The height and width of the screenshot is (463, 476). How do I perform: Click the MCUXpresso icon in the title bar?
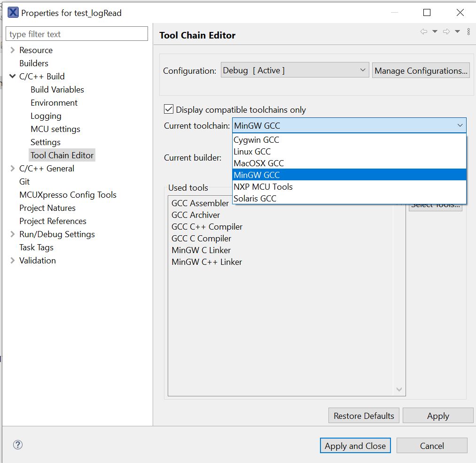(x=13, y=12)
